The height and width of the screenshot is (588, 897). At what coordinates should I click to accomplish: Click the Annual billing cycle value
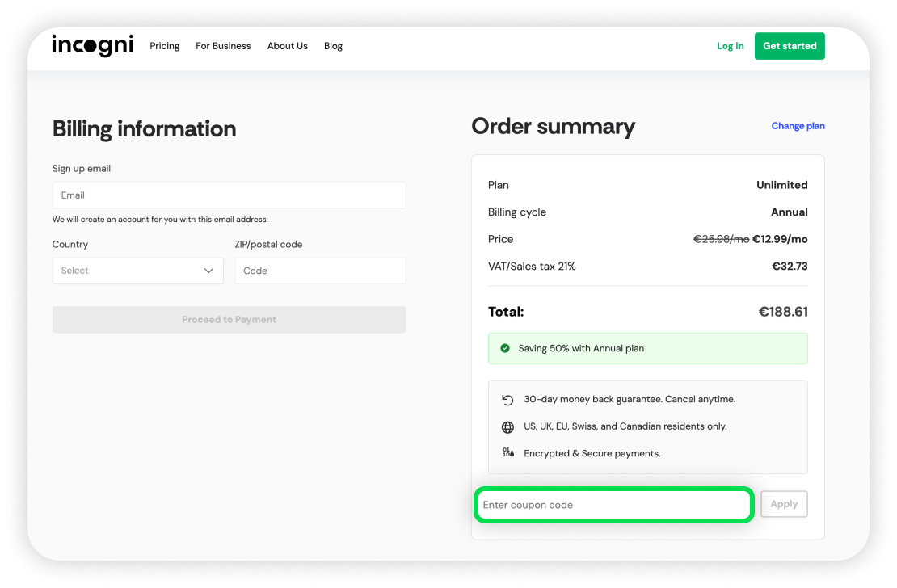pyautogui.click(x=790, y=212)
